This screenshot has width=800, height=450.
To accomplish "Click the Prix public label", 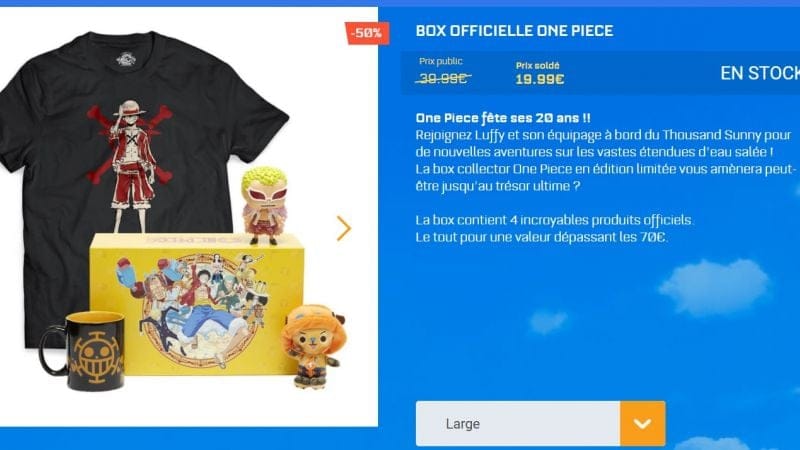I will pyautogui.click(x=441, y=61).
